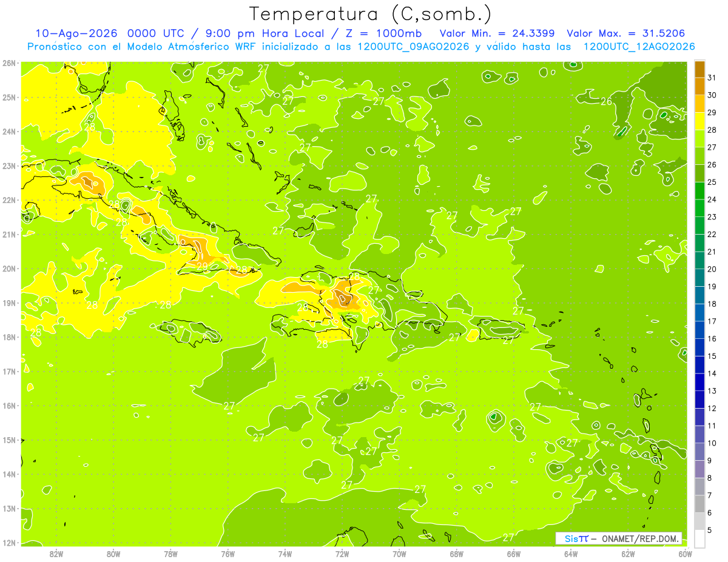
Task: Click the yellow swatch between 28 and 29
Action: coord(699,121)
